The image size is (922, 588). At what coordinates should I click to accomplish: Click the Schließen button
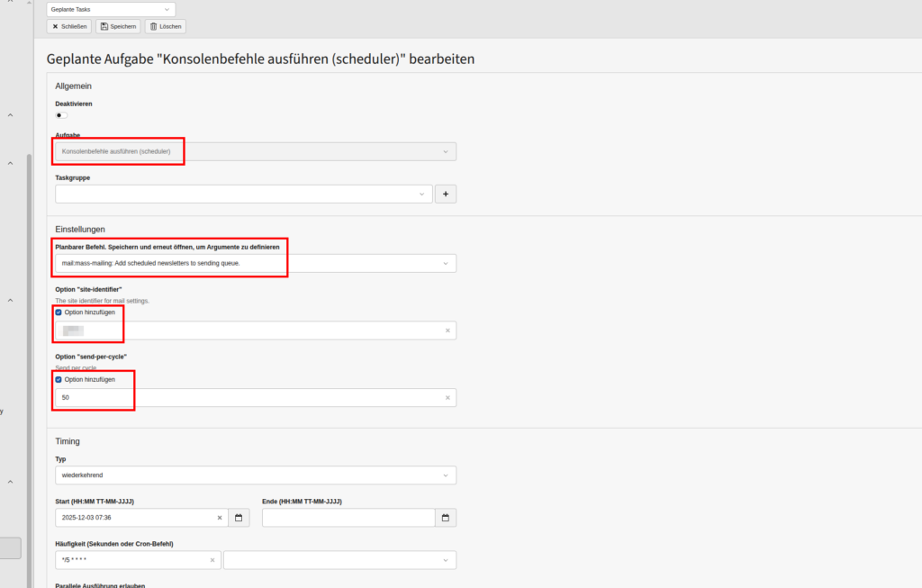click(70, 26)
